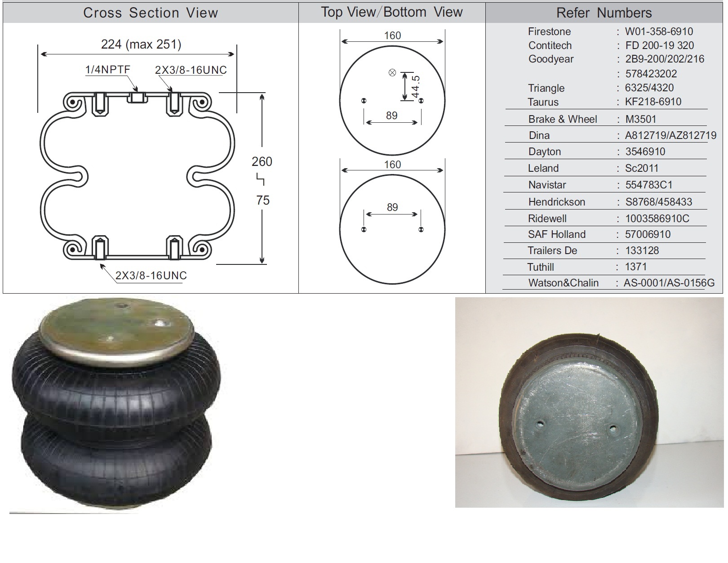Click the Ridewell brand label
Screen dimensions: 728x563
click(x=547, y=219)
